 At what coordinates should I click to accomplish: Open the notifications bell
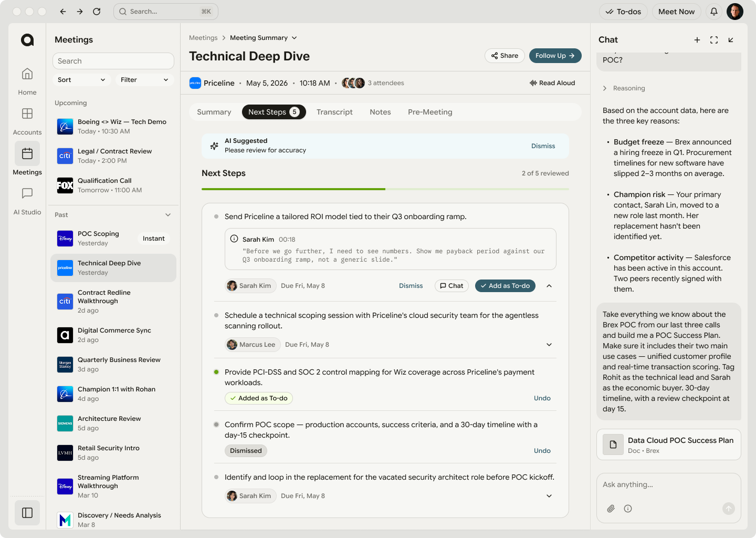714,12
